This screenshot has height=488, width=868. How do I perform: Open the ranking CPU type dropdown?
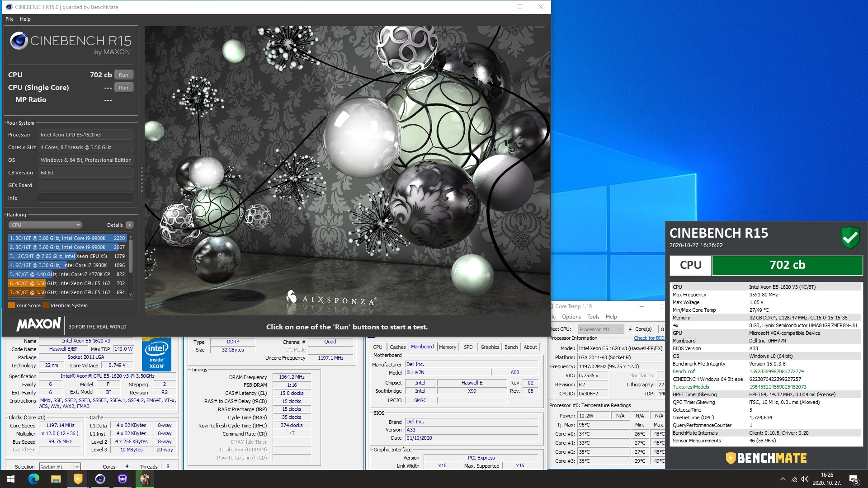tap(45, 225)
